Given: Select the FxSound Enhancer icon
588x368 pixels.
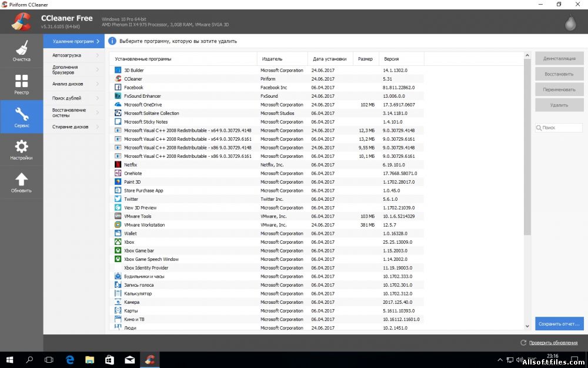Looking at the screenshot, I should (118, 96).
